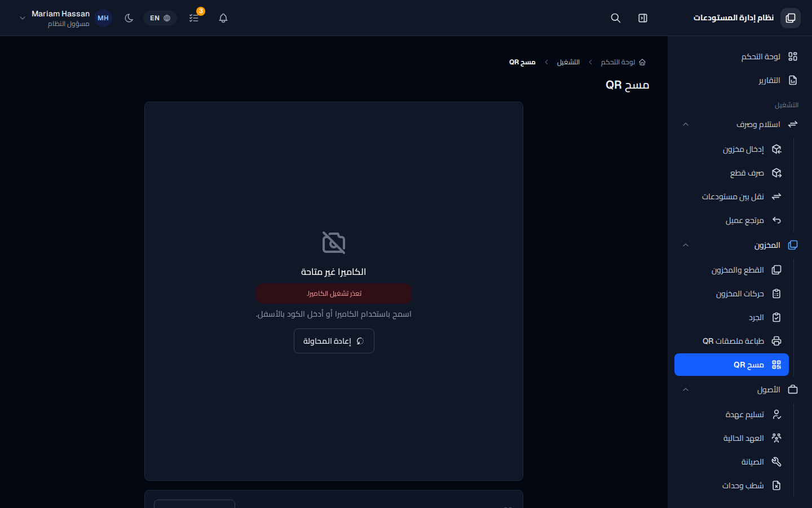Click the الجرد checklist icon
The image size is (812, 508).
click(x=776, y=317)
